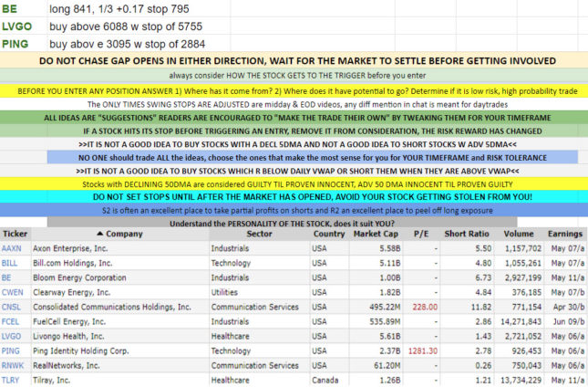The height and width of the screenshot is (387, 588).
Task: Click 'S2 is often an excellent place' row
Action: 294,210
